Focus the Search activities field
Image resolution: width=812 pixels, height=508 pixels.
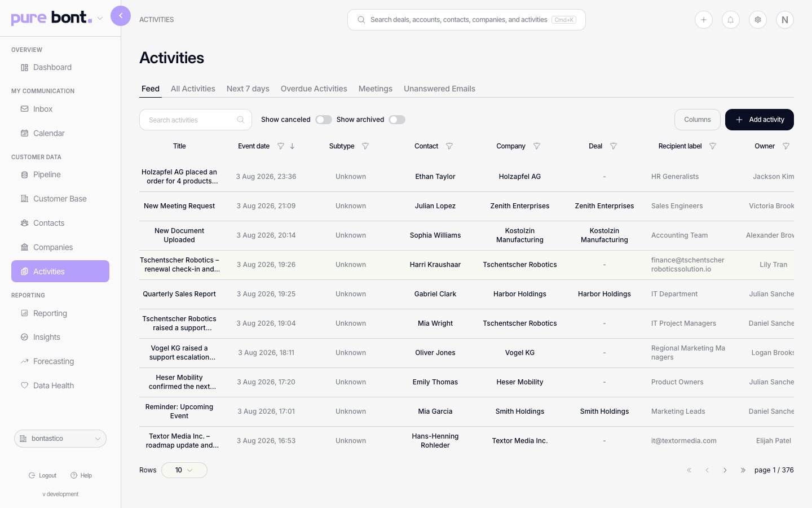tap(196, 120)
